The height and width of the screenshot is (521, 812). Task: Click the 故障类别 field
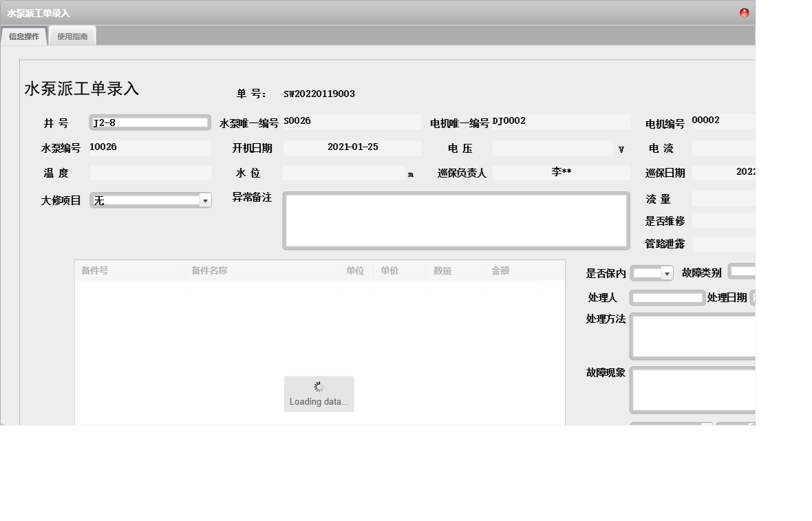pos(742,271)
